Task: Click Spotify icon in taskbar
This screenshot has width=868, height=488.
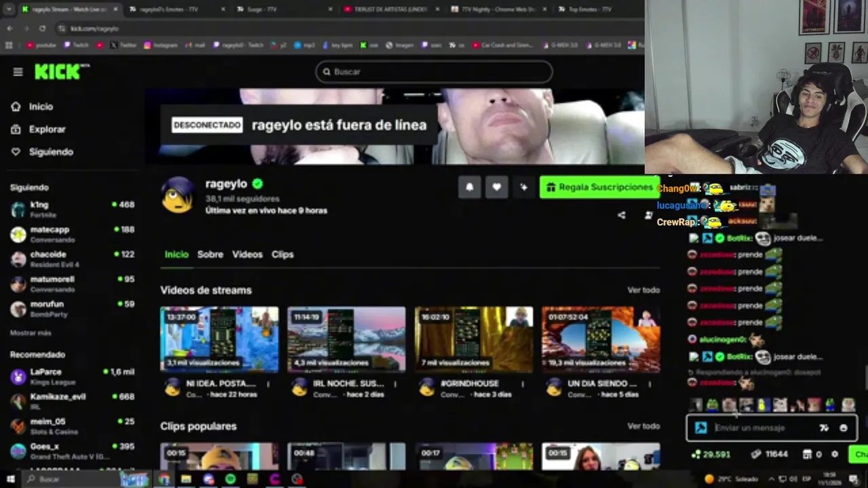Action: pyautogui.click(x=231, y=479)
